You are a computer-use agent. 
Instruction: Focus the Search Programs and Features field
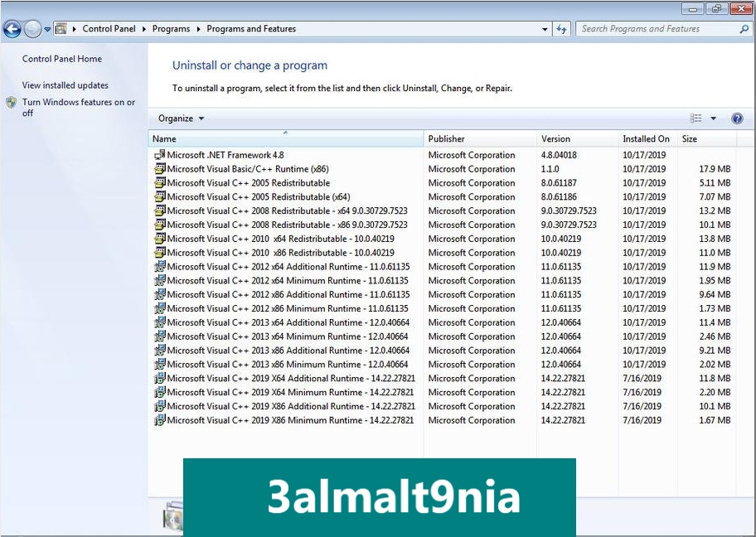(657, 29)
